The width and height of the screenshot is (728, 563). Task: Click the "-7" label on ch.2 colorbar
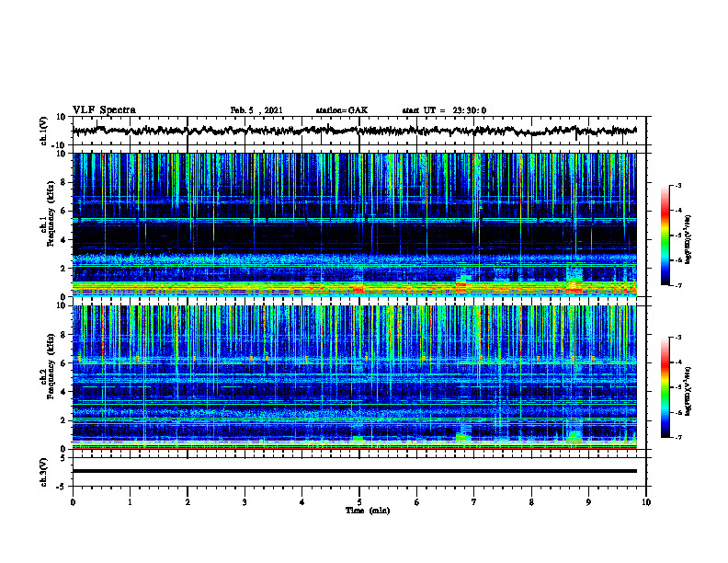click(x=678, y=437)
